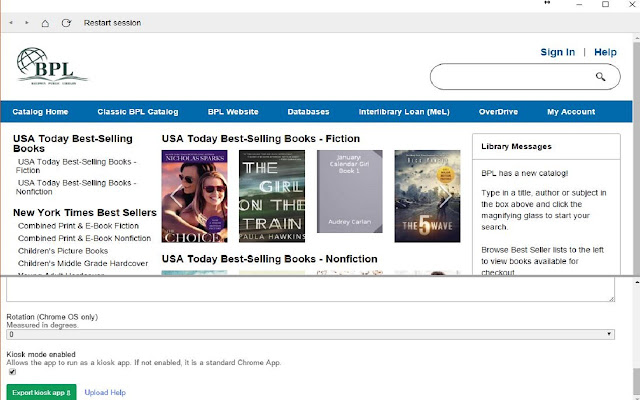Click USA Today Best-Selling Books - Nonfiction heading

pos(269,259)
